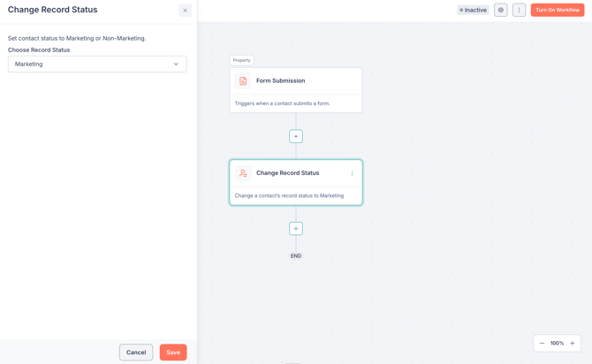Zoom out the workflow canvas

coord(542,343)
